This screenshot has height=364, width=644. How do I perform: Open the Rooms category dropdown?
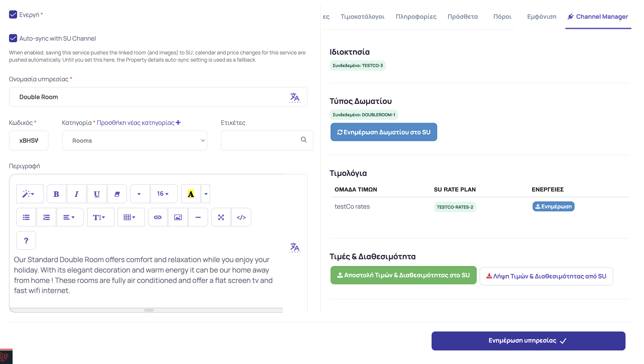(x=134, y=140)
